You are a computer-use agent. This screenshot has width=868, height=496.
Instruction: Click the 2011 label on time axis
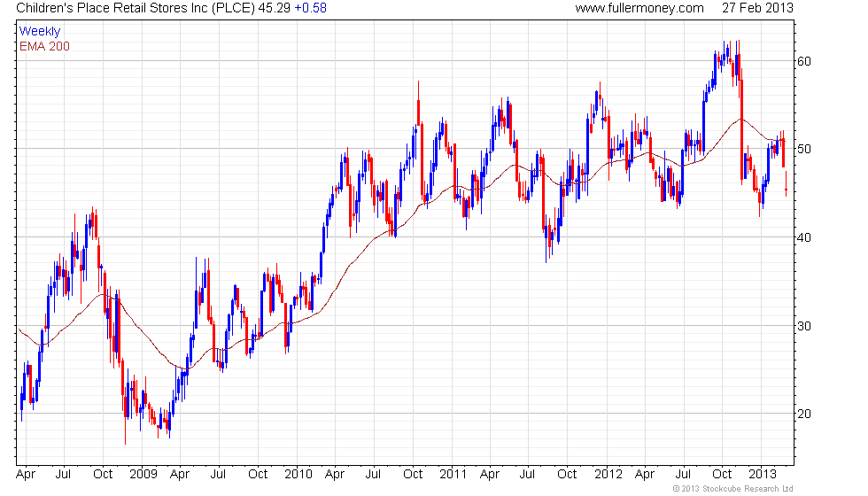pos(453,475)
